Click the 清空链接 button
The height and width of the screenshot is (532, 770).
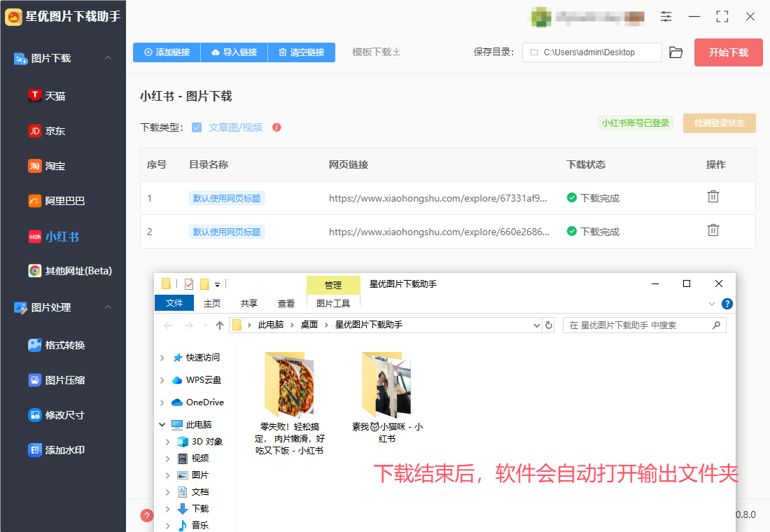(302, 52)
